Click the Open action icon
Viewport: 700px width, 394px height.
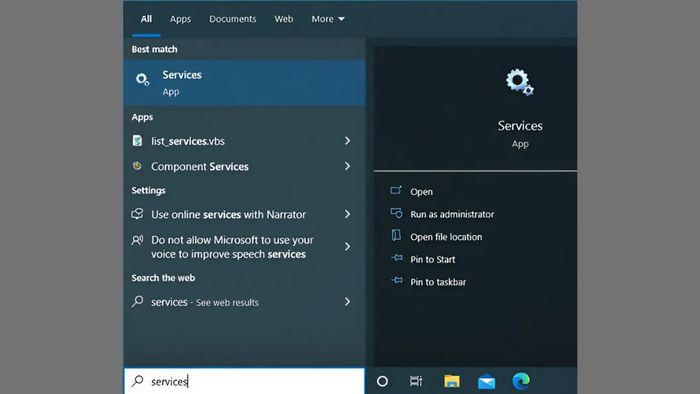point(396,191)
